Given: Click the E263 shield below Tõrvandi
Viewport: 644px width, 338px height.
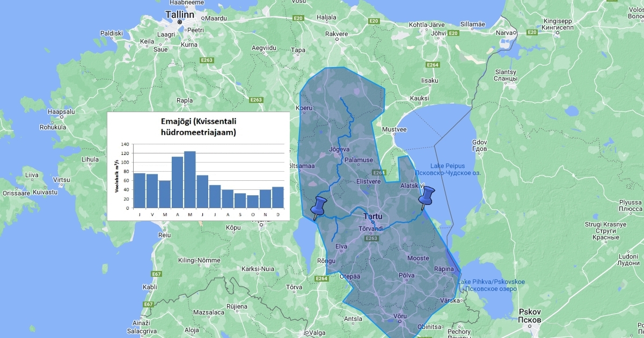Looking at the screenshot, I should pos(371,238).
